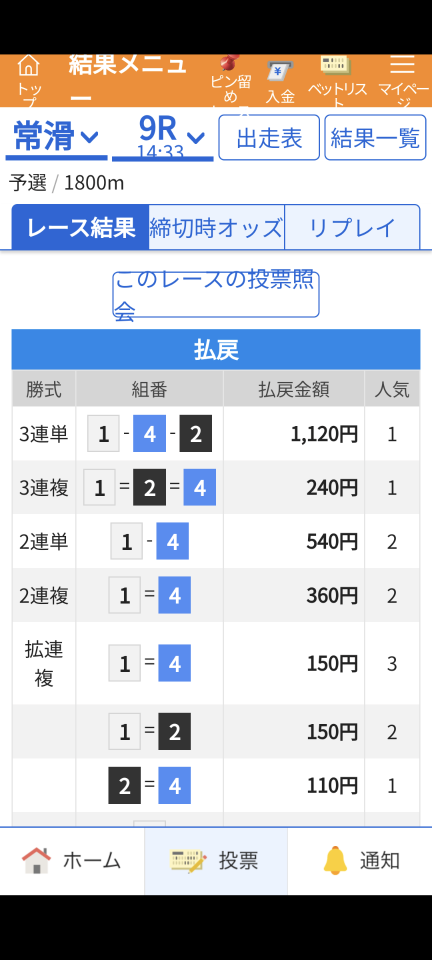Image resolution: width=432 pixels, height=960 pixels.
Task: Tap the 1,120円 payout amount
Action: point(324,434)
